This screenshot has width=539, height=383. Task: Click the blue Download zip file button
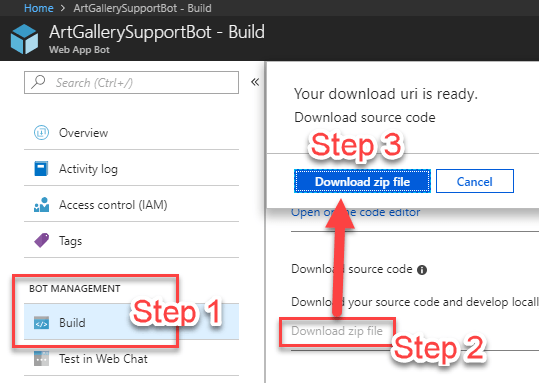click(362, 181)
